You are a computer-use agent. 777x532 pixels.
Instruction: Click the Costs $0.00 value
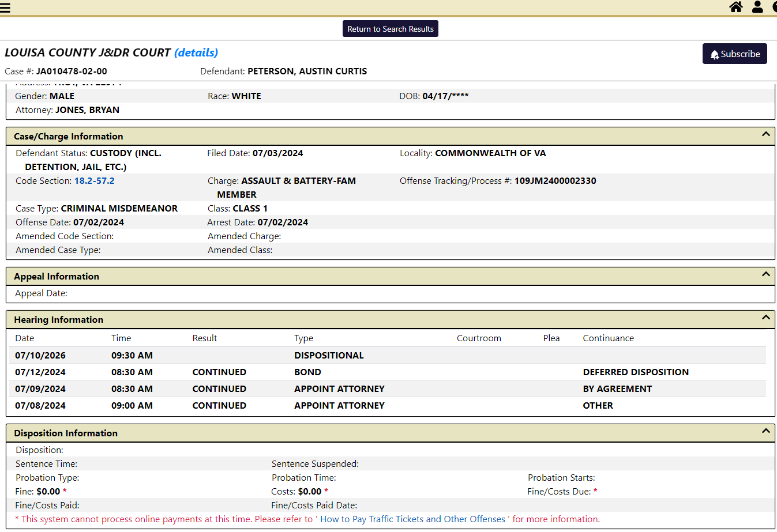point(310,492)
